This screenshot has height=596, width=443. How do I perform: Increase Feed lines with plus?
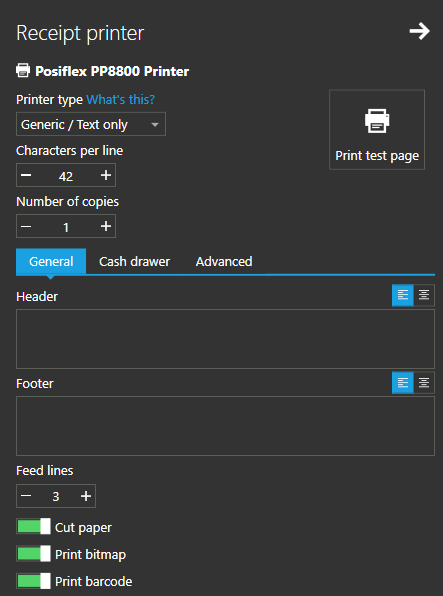(x=86, y=496)
